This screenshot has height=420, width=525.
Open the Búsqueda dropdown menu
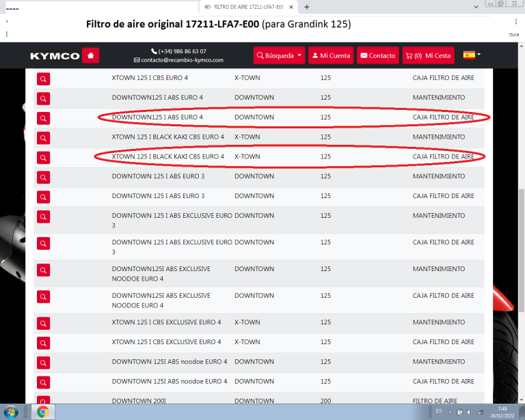pyautogui.click(x=279, y=55)
